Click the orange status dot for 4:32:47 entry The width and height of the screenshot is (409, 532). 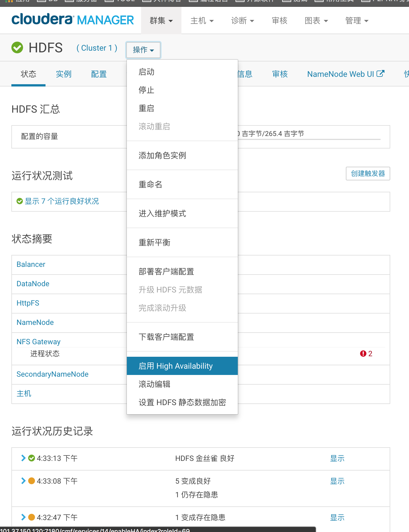tap(32, 517)
